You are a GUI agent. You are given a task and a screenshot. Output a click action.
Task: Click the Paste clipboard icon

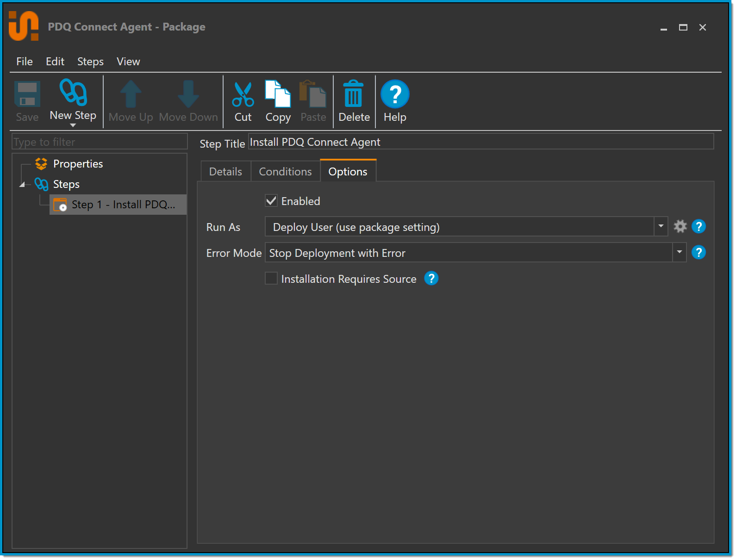point(313,94)
